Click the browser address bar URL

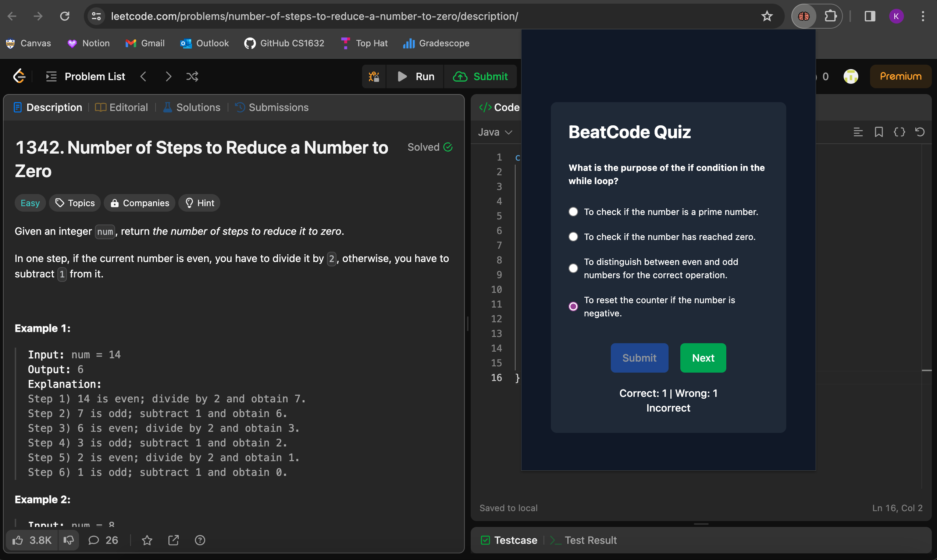[314, 16]
